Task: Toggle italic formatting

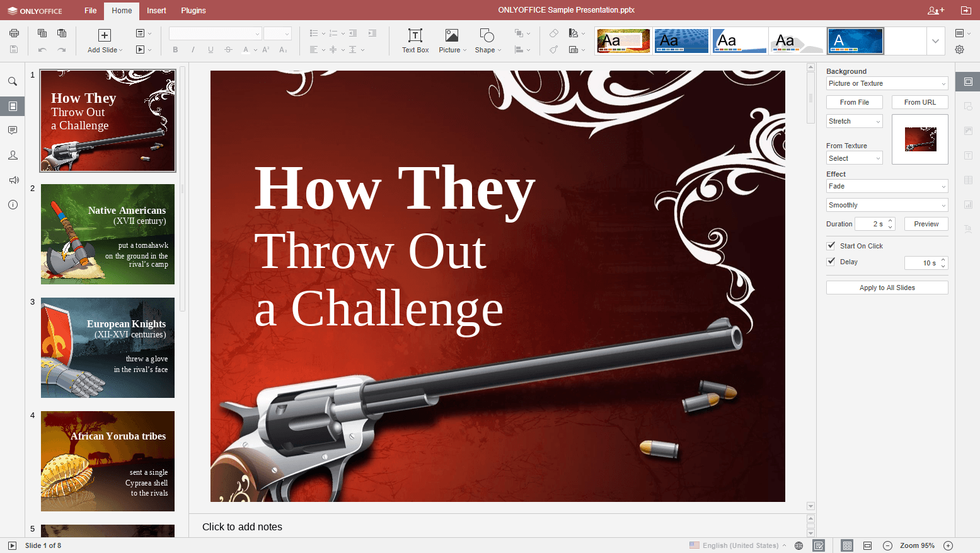Action: [x=193, y=49]
